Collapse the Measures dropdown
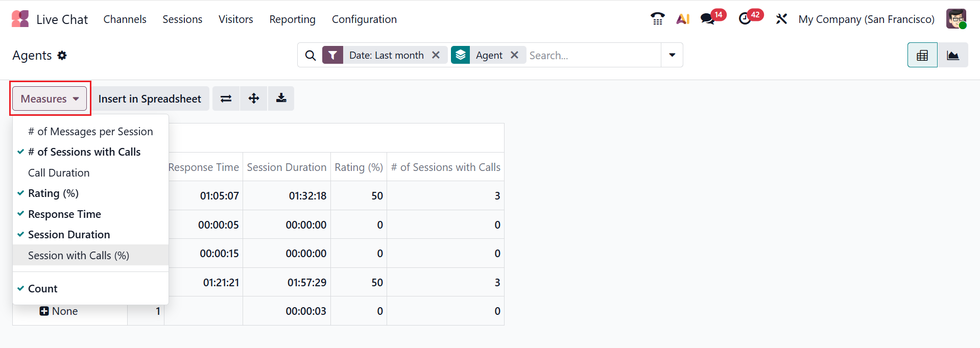Screen dimensions: 980x348 click(50, 98)
